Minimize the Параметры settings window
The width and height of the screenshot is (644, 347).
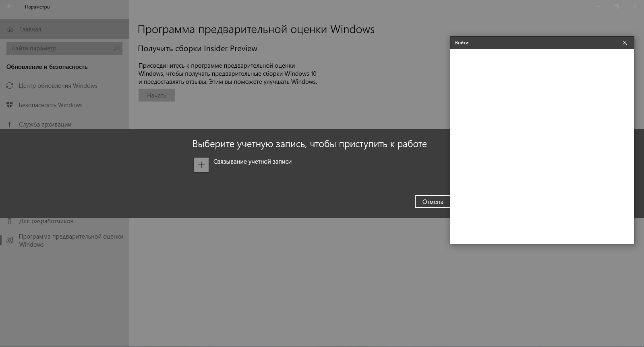598,6
